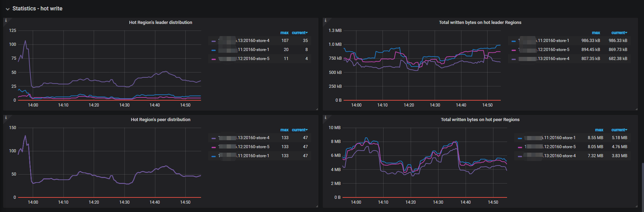Click resize handle of Total written bytes hot peer panel
Screen dimensions: 644x212
tap(636, 206)
